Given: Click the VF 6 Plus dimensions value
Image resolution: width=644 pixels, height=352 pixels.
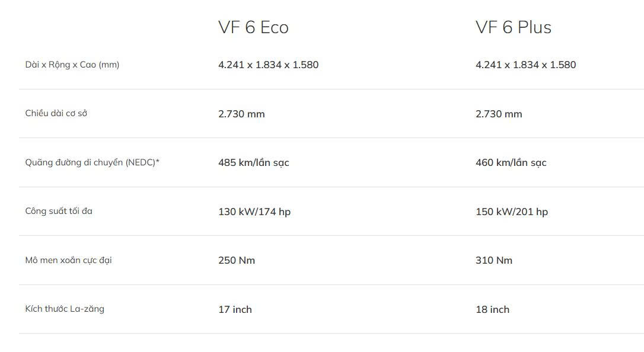Looking at the screenshot, I should coord(525,65).
